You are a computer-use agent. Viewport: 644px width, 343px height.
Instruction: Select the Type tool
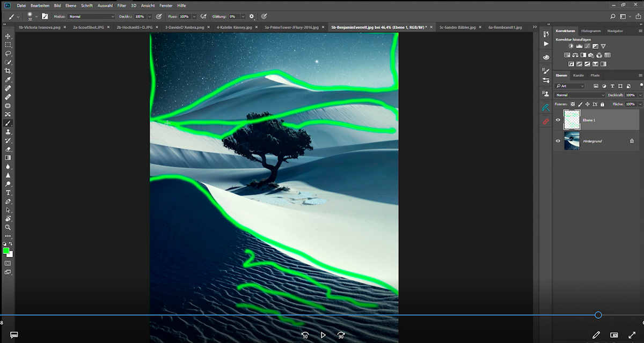tap(8, 192)
